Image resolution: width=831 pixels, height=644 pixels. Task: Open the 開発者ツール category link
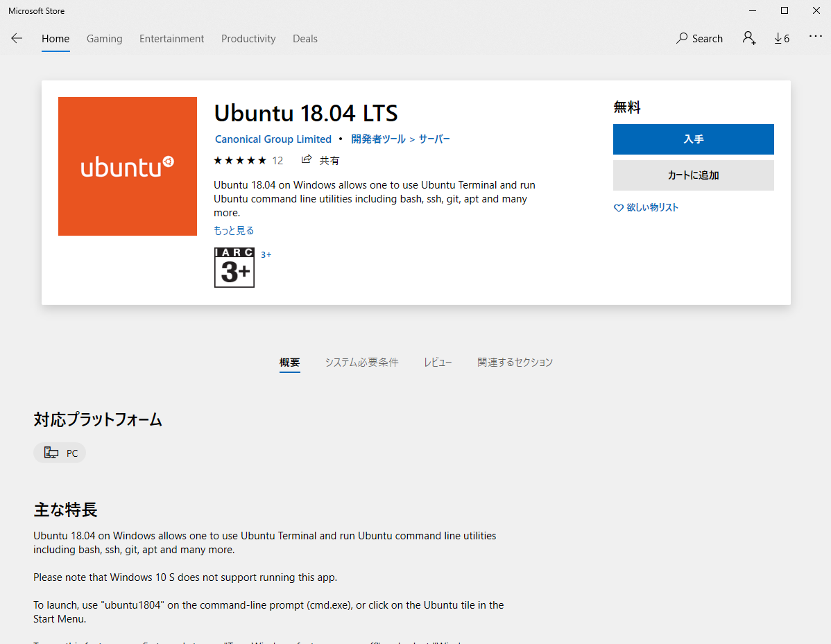378,139
